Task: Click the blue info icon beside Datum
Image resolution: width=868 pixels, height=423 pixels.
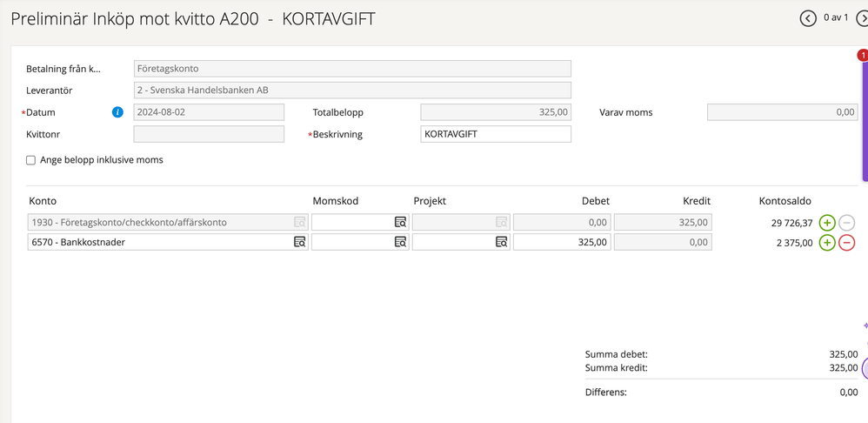Action: (118, 112)
